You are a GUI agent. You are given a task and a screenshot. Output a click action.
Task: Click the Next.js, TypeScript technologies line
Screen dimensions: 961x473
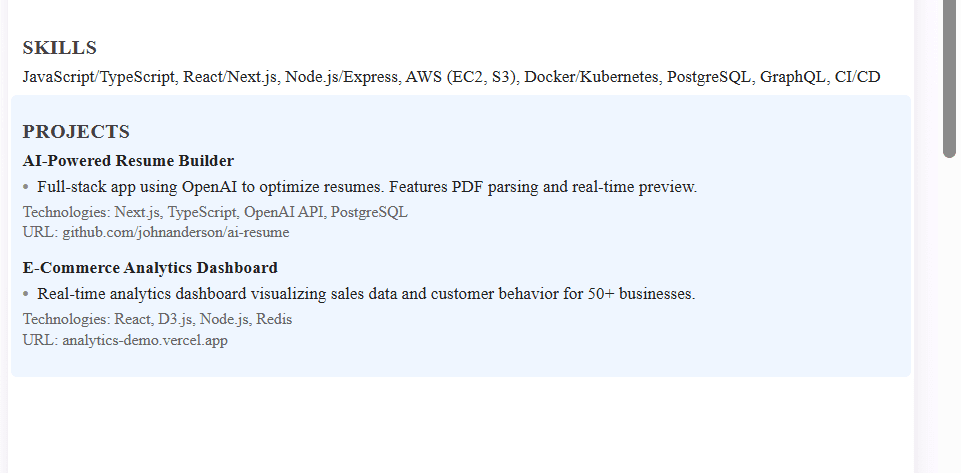click(x=215, y=212)
